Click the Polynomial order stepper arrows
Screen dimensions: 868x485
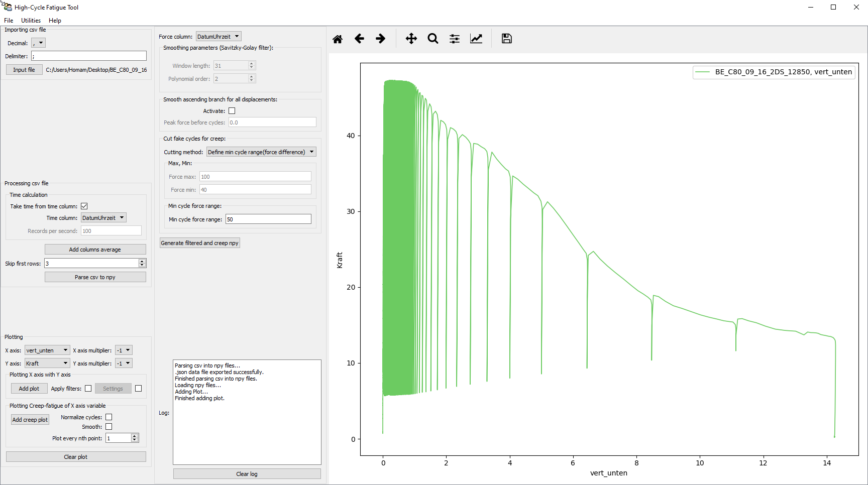tap(252, 79)
